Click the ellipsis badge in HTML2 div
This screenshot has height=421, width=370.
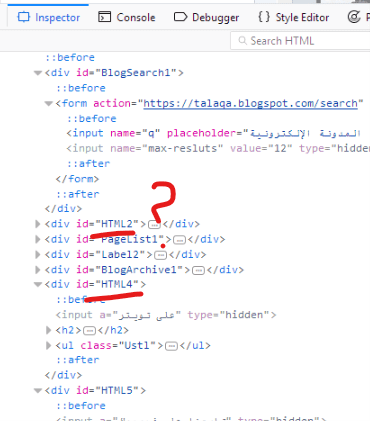154,225
